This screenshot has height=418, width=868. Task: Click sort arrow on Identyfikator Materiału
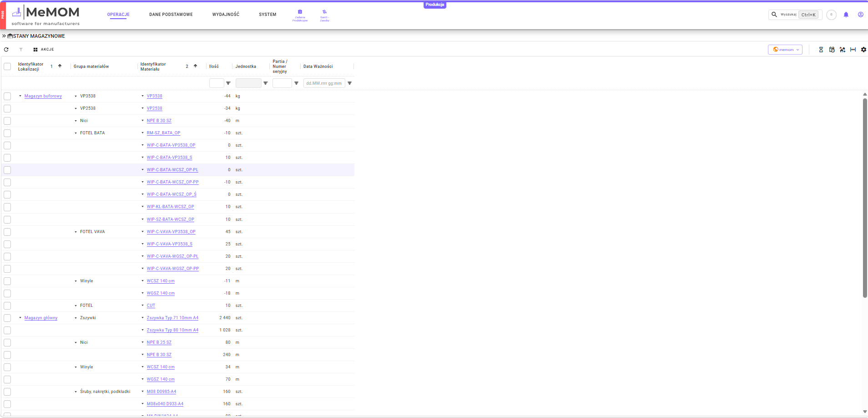196,66
